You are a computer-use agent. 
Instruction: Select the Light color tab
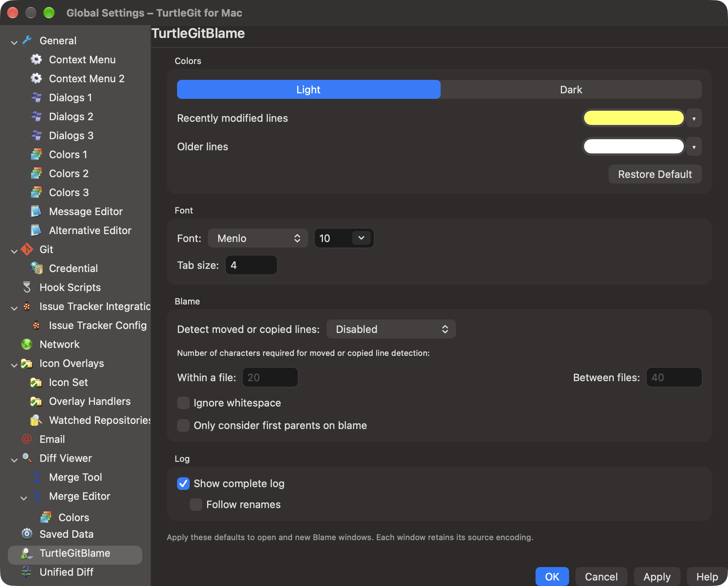pos(309,90)
